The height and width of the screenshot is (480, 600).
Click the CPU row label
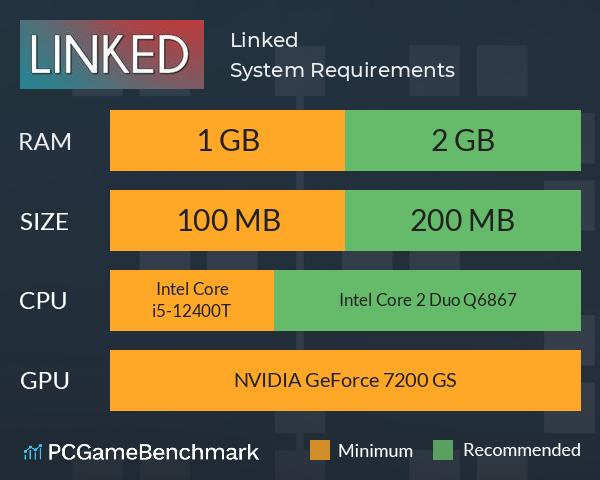coord(43,301)
